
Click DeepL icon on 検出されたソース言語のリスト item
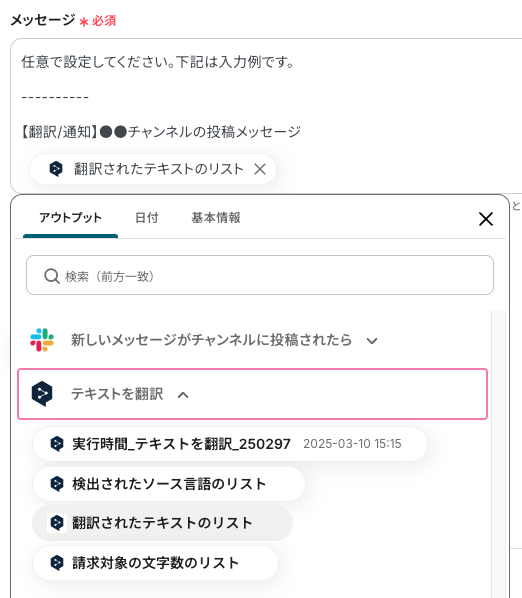57,484
